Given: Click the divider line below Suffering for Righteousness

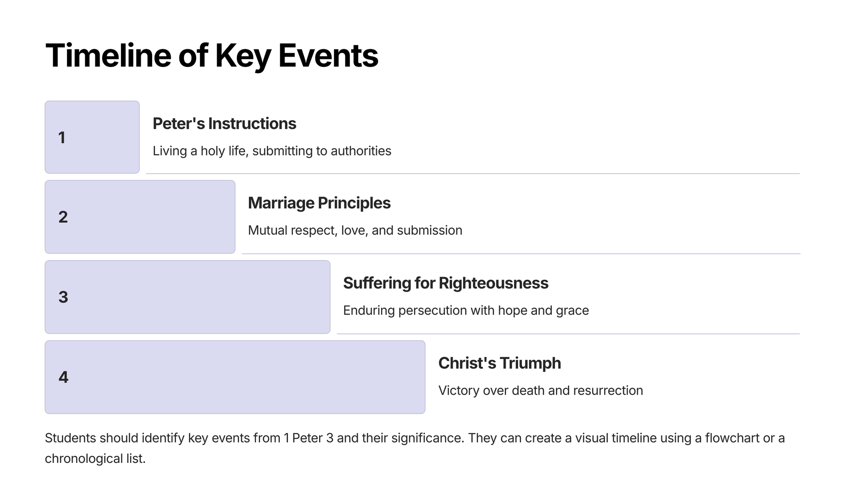Looking at the screenshot, I should [568, 334].
